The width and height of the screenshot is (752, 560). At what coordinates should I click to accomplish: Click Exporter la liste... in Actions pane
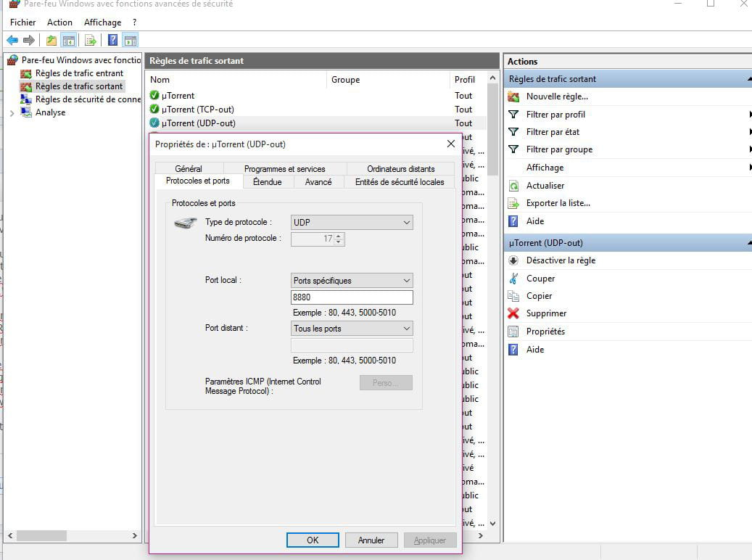click(558, 203)
